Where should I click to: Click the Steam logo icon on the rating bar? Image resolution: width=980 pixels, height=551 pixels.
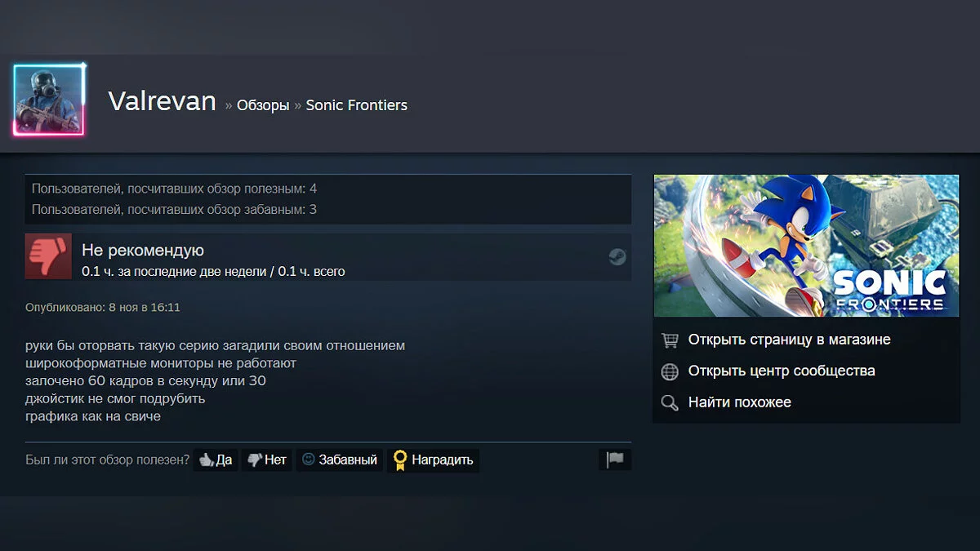[x=617, y=257]
